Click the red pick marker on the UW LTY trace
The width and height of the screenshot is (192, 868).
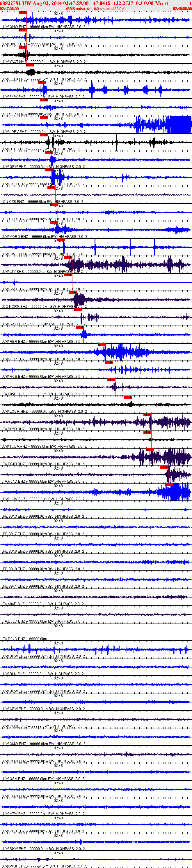coord(68,257)
